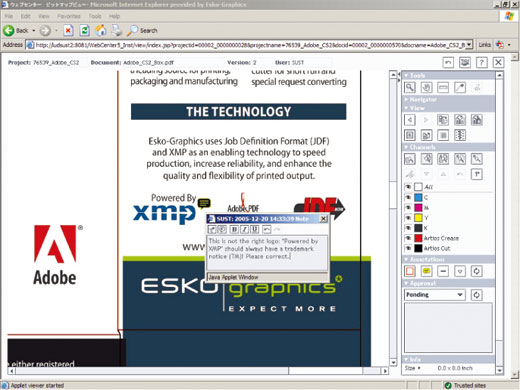Select the red Artios Crease swatch
This screenshot has width=520, height=390.
[x=418, y=238]
